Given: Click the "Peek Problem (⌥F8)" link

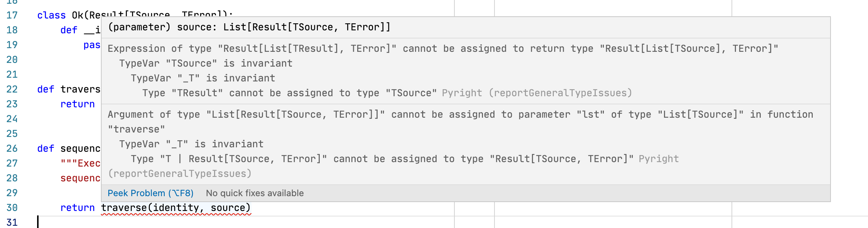Looking at the screenshot, I should click(149, 193).
